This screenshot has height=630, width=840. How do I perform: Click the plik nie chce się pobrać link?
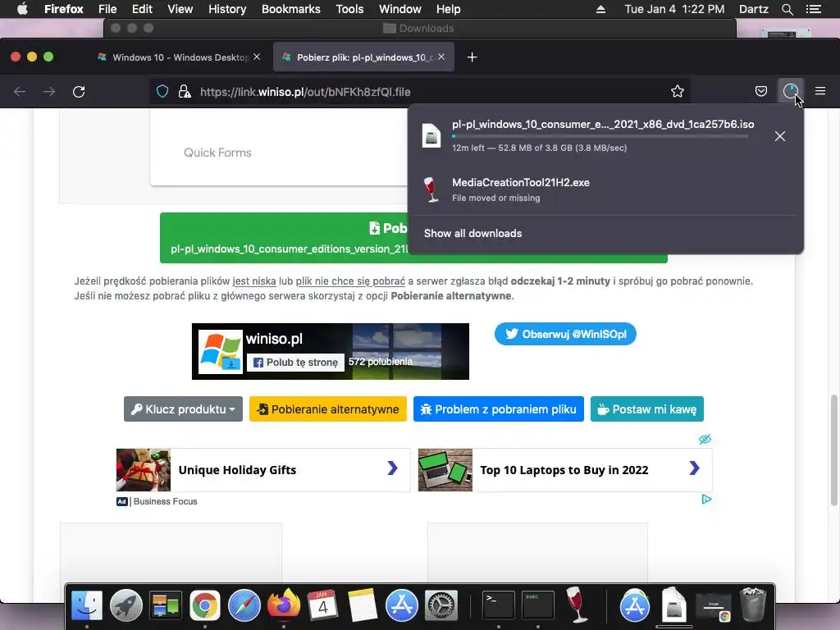click(x=350, y=281)
